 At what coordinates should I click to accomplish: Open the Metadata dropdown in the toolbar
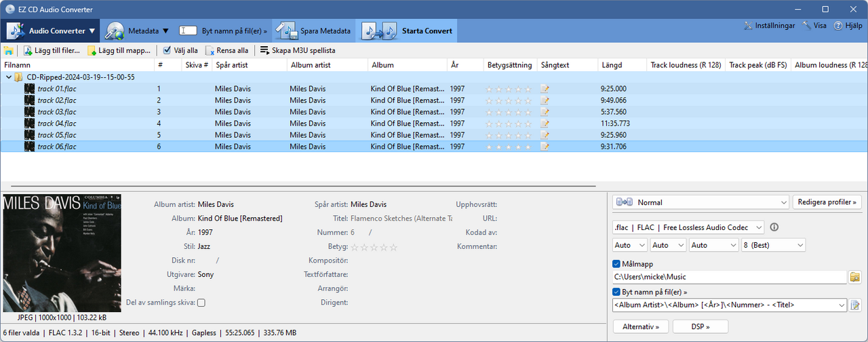pyautogui.click(x=138, y=31)
